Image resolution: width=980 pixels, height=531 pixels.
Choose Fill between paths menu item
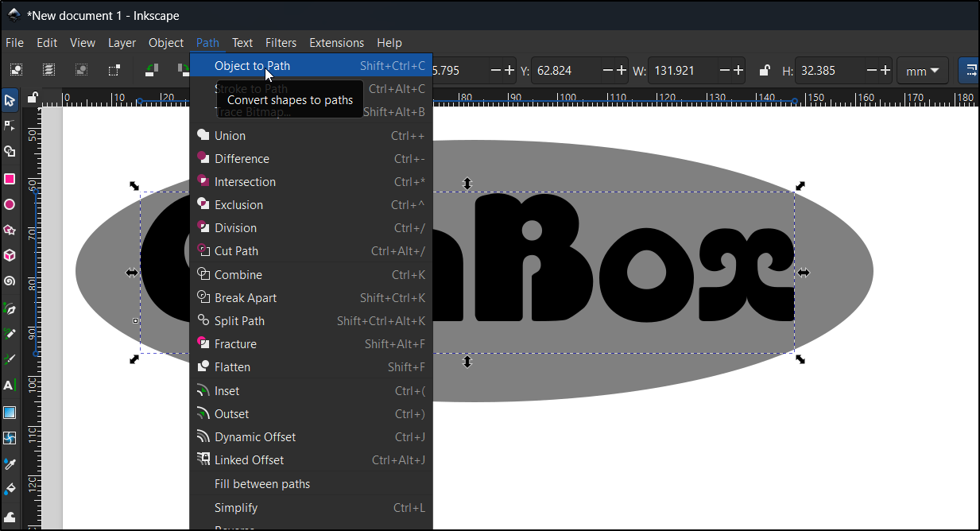[311, 484]
